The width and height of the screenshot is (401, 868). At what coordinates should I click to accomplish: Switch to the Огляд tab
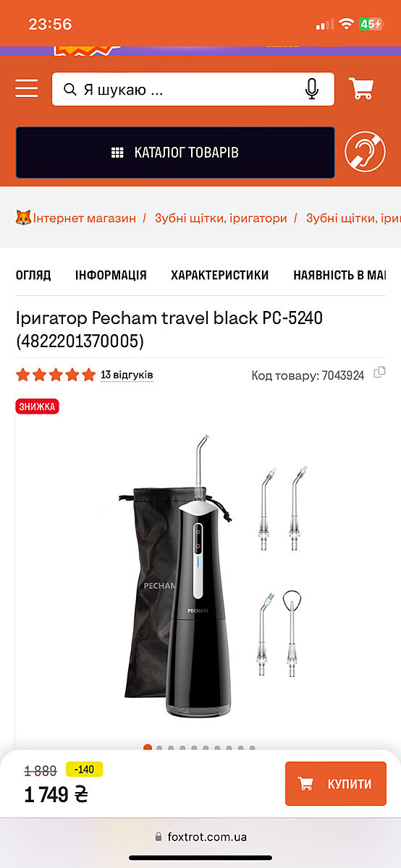click(33, 275)
